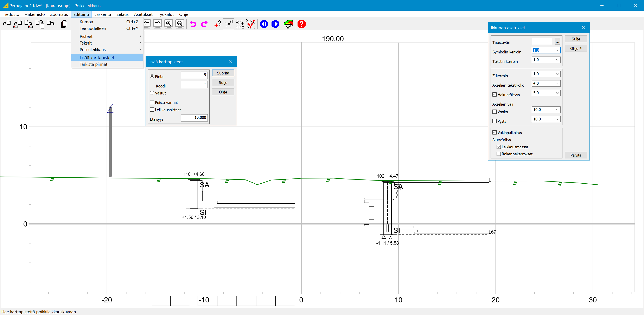Enable the Poista vanhat checkbox
The height and width of the screenshot is (315, 644).
point(152,102)
